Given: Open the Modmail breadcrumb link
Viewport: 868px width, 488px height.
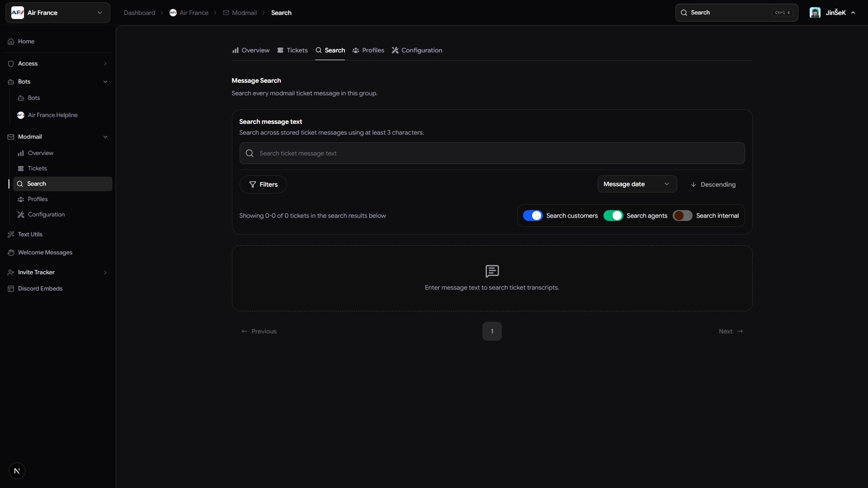Looking at the screenshot, I should coord(240,13).
